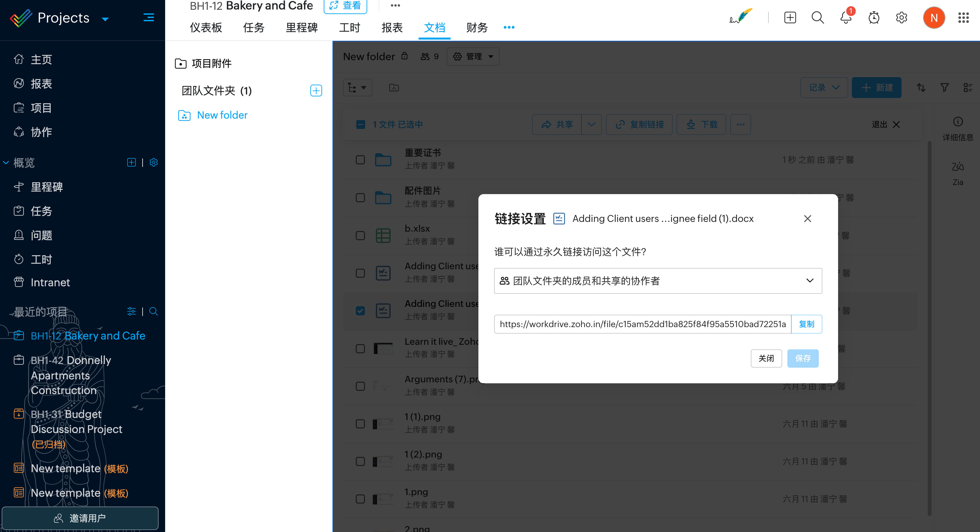
Task: Select the b.xlsx file checkbox
Action: click(x=360, y=235)
